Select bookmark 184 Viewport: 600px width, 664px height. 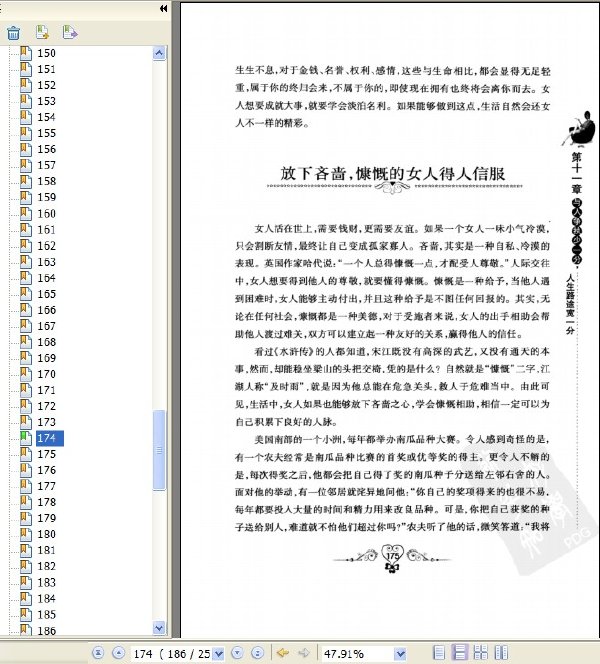point(46,599)
